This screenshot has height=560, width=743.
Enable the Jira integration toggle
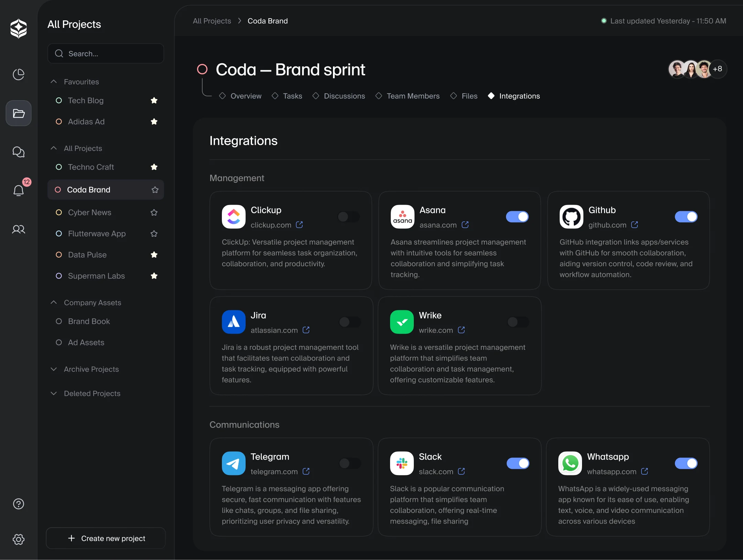coord(350,322)
